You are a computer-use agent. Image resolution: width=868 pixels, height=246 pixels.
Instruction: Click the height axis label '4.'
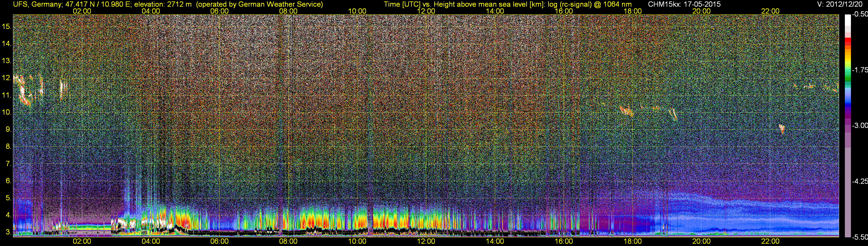(x=8, y=215)
